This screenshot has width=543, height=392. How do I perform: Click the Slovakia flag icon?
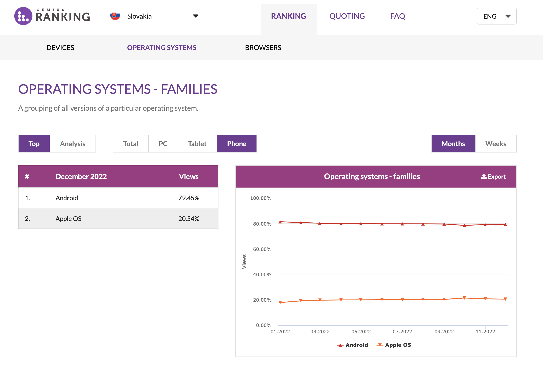[x=115, y=16]
